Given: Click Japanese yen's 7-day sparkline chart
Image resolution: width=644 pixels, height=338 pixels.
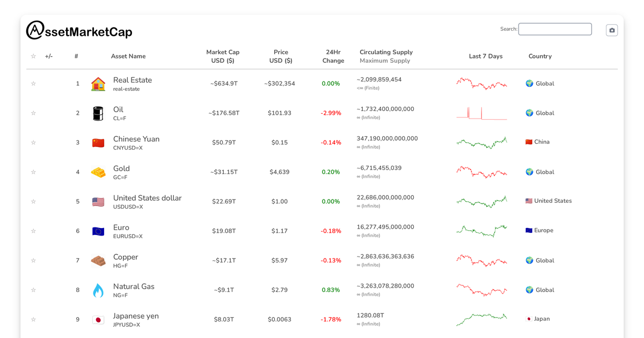Looking at the screenshot, I should pos(481,319).
